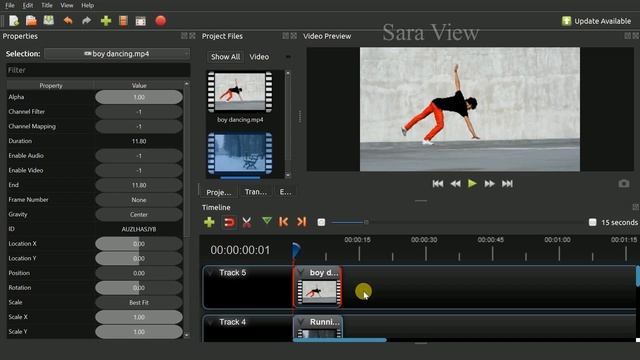This screenshot has height=360, width=640.
Task: Take a snapshot with the camera icon
Action: 623,184
